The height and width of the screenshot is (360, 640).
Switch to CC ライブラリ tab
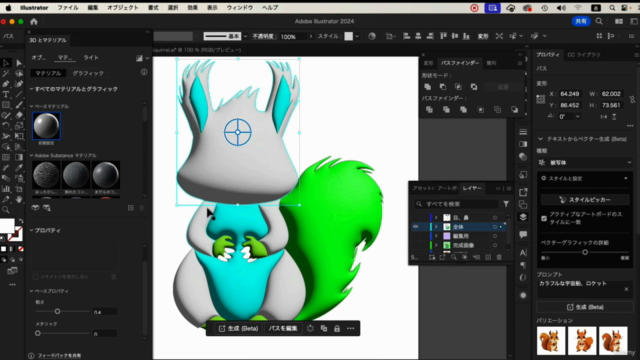[583, 55]
